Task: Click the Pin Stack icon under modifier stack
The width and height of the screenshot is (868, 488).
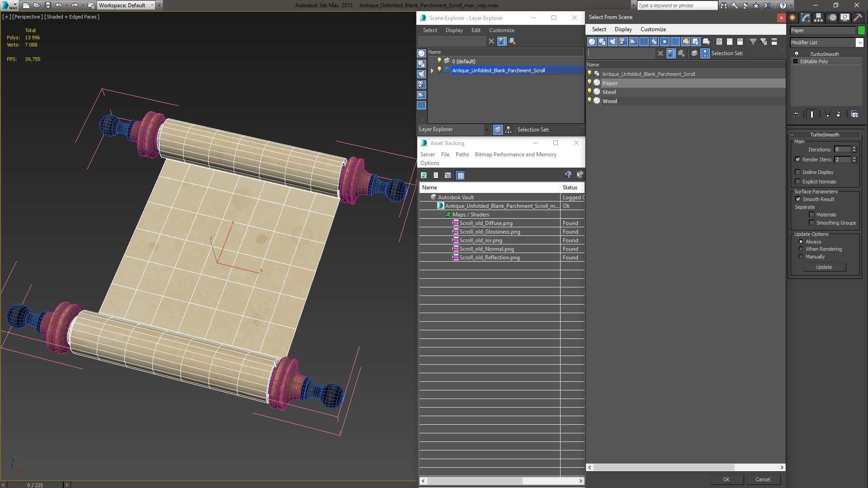Action: tap(796, 114)
